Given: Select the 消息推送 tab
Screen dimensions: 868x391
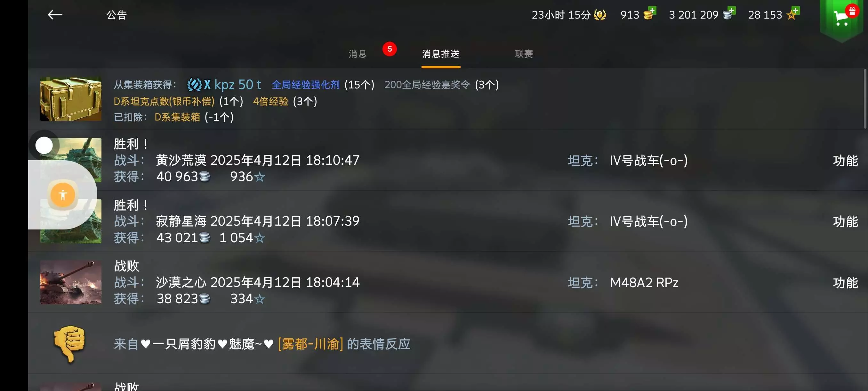Looking at the screenshot, I should click(x=441, y=54).
